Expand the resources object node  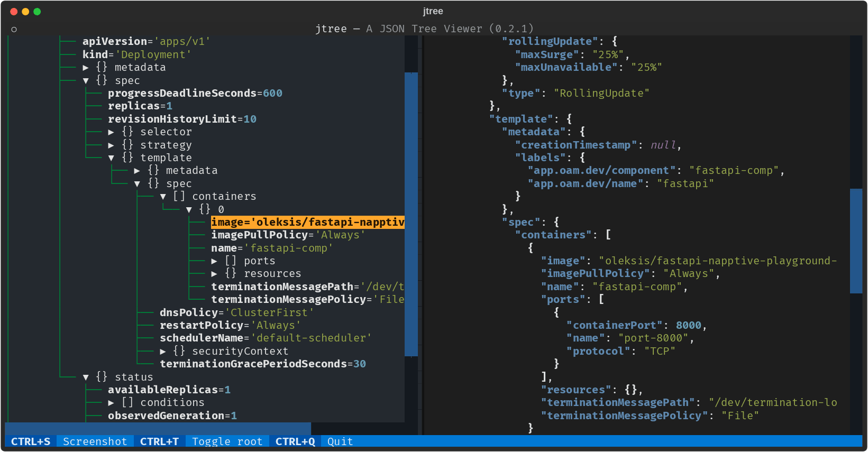[214, 274]
